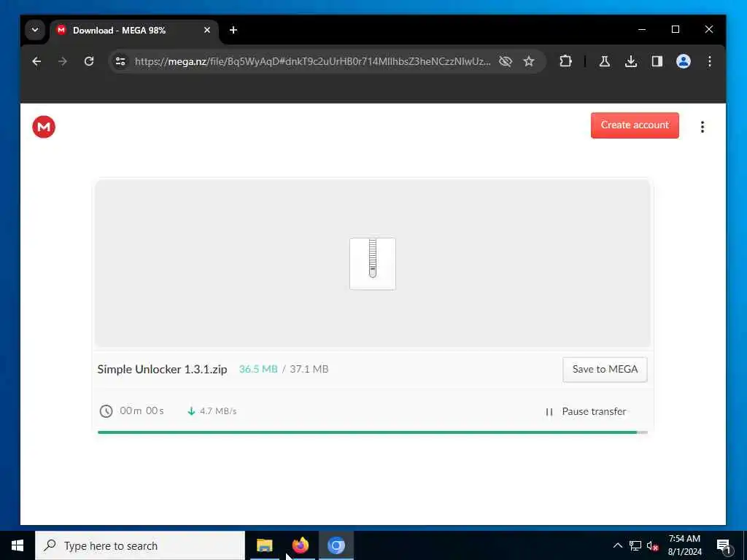Show hidden system tray icons
Viewport: 747px width, 560px height.
click(x=617, y=545)
